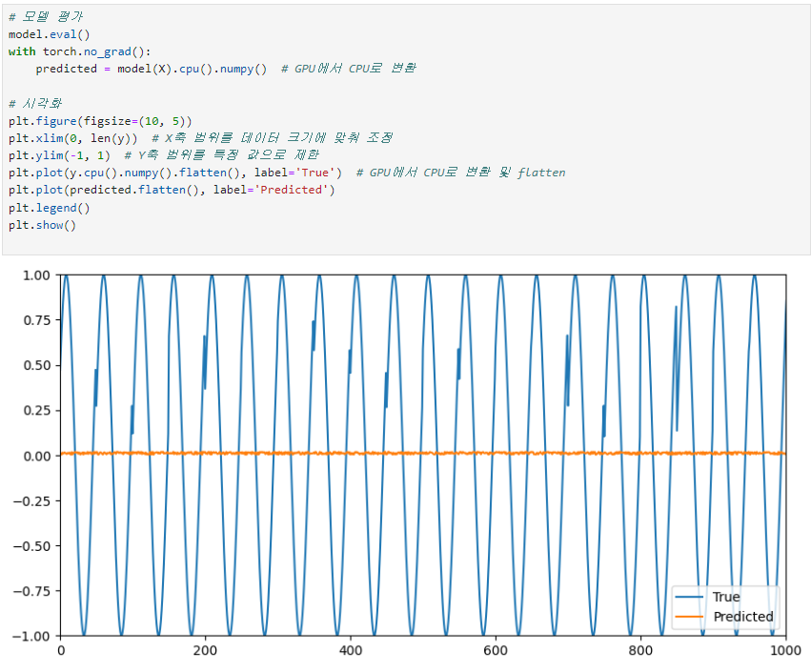Click the 'plt.xlim(0, len(y))' code
This screenshot has height=672, width=811.
point(73,138)
